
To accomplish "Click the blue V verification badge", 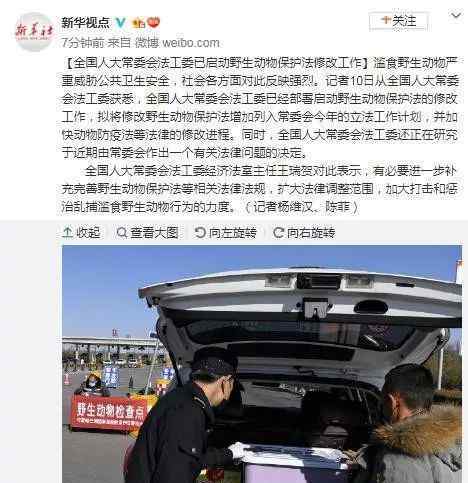I will pos(120,23).
